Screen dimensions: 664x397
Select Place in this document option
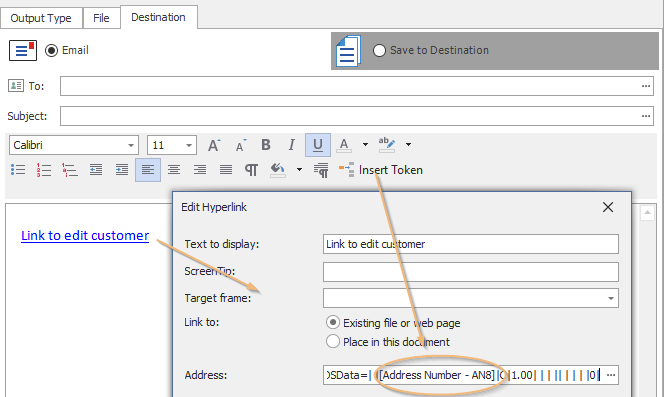(x=333, y=341)
